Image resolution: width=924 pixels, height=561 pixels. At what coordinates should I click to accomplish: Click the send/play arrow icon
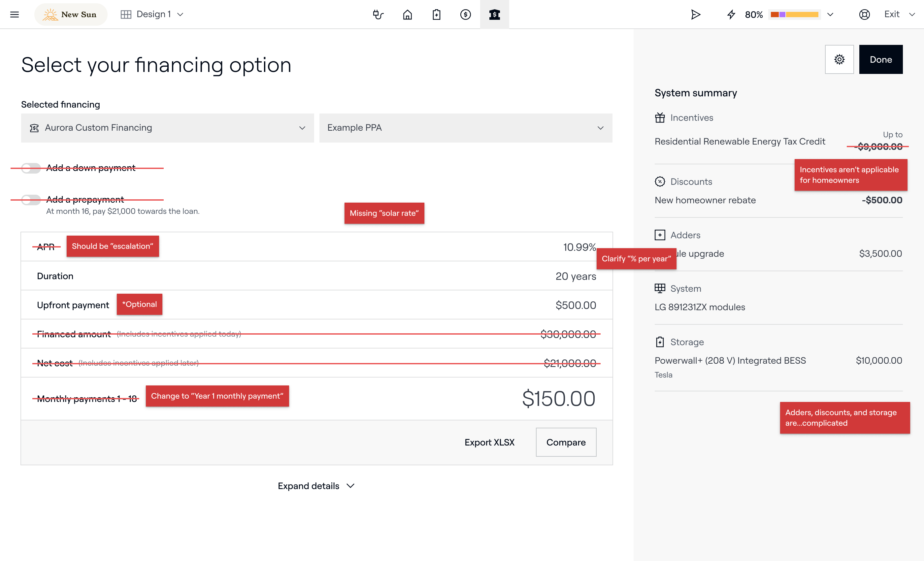[x=695, y=14]
